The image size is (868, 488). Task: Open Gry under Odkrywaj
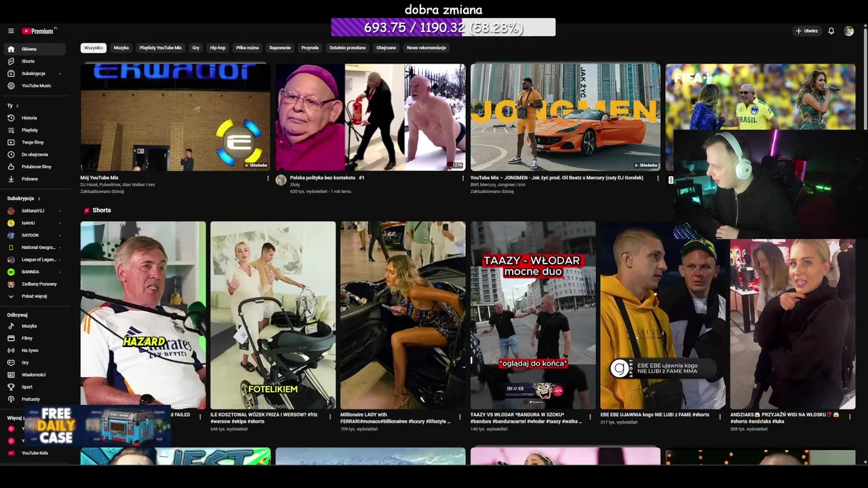[35, 363]
